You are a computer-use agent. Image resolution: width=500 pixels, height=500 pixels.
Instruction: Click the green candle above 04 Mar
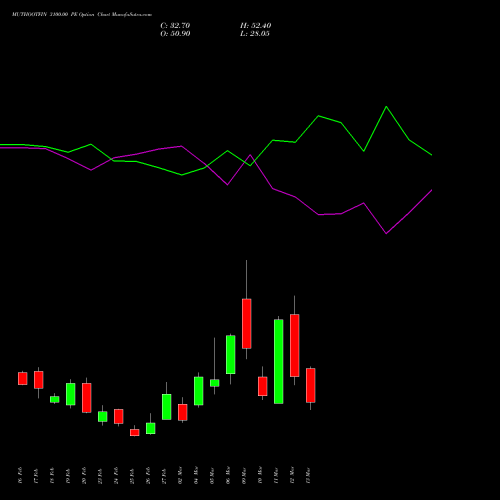point(199,391)
